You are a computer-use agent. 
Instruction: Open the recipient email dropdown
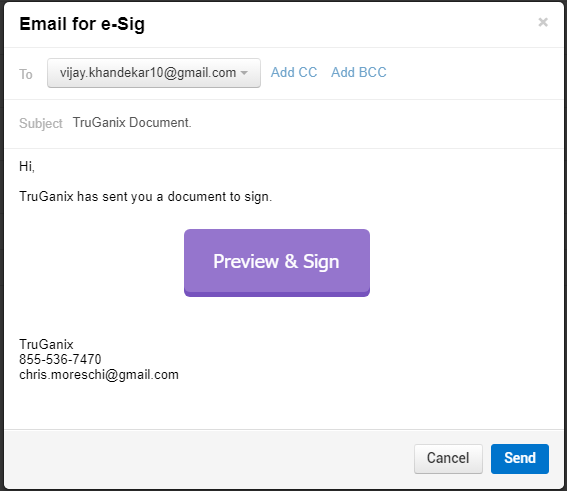[x=154, y=73]
